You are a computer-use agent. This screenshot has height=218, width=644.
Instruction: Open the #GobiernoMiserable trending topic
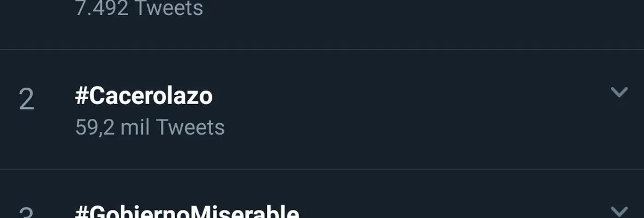click(187, 213)
